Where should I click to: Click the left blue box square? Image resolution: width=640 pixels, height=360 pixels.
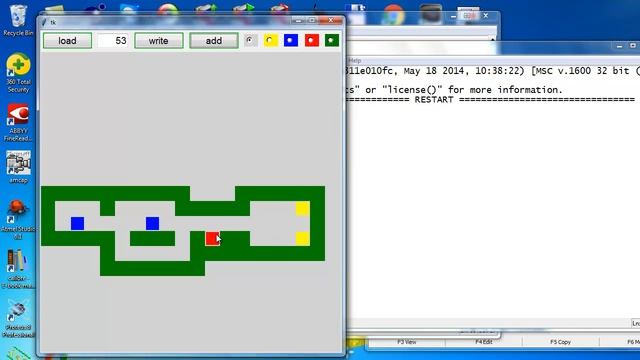coord(77,223)
